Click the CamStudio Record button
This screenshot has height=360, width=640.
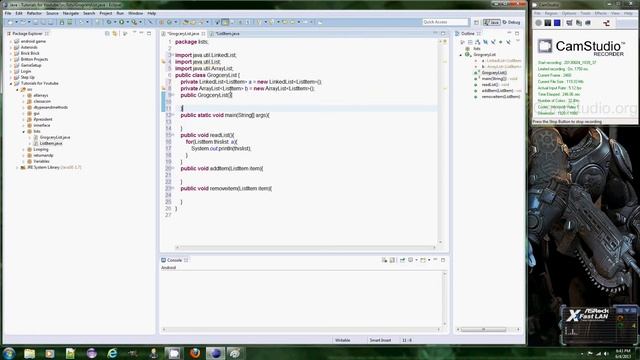click(539, 23)
